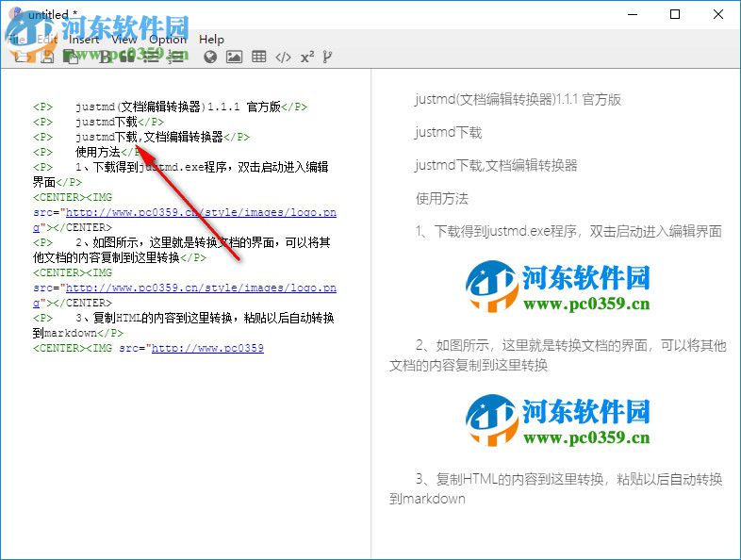The image size is (741, 560).
Task: Open the Help menu
Action: tap(211, 40)
